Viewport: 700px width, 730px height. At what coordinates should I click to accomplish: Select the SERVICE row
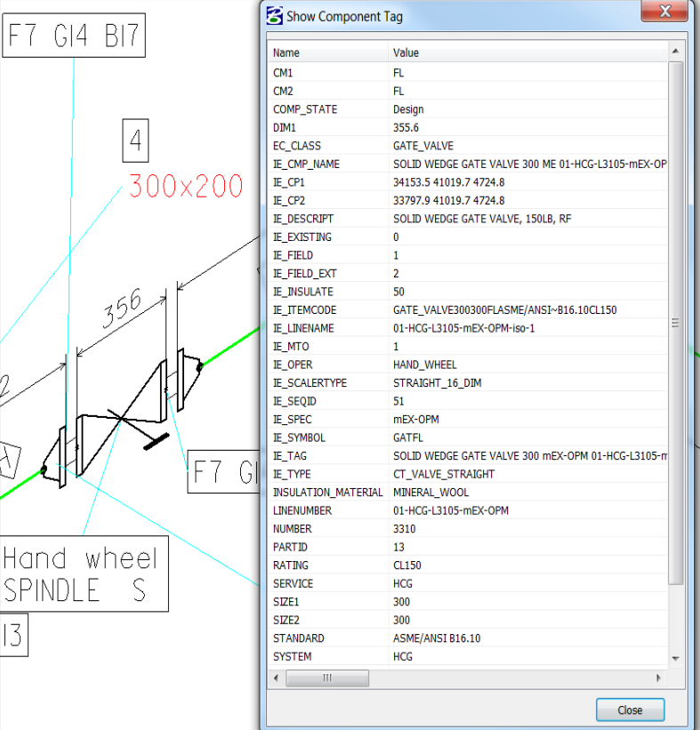coord(468,583)
